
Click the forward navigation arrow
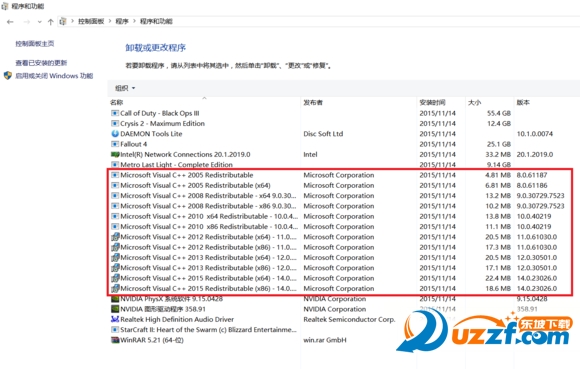(x=27, y=22)
